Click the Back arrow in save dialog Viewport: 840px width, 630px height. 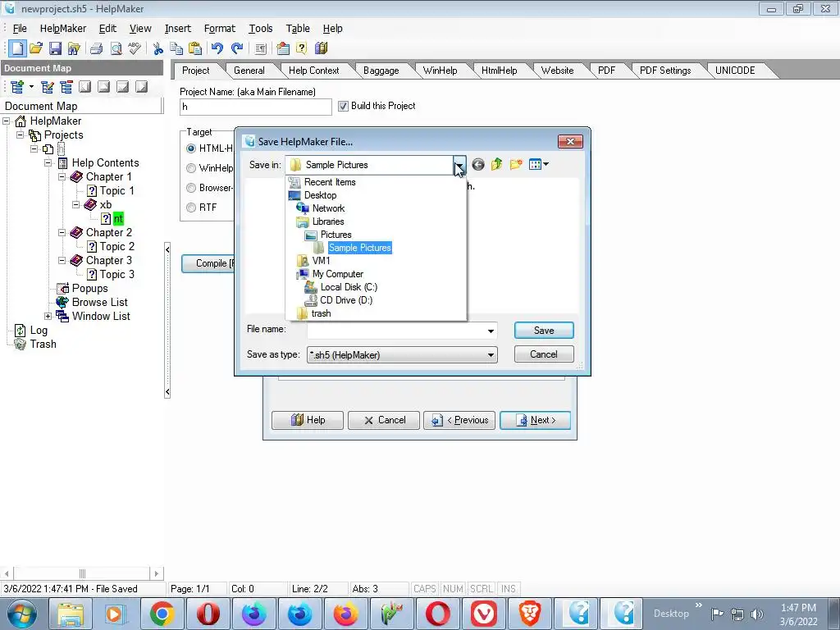click(x=478, y=164)
